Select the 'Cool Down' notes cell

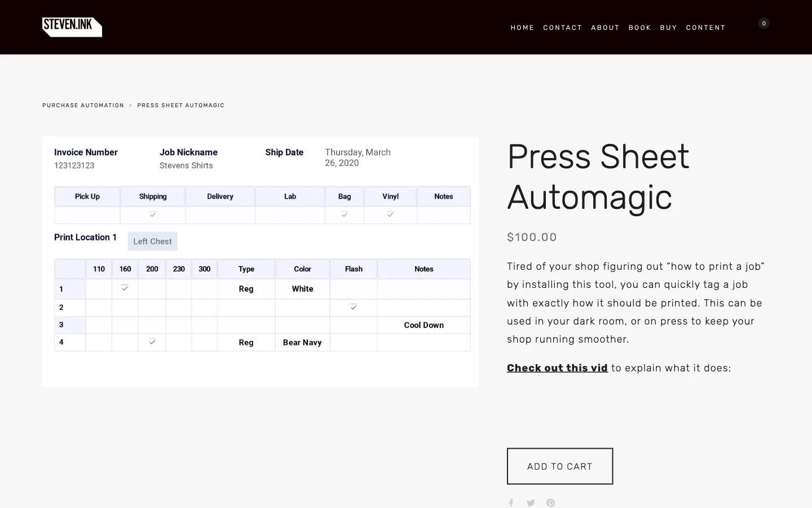[x=424, y=325]
